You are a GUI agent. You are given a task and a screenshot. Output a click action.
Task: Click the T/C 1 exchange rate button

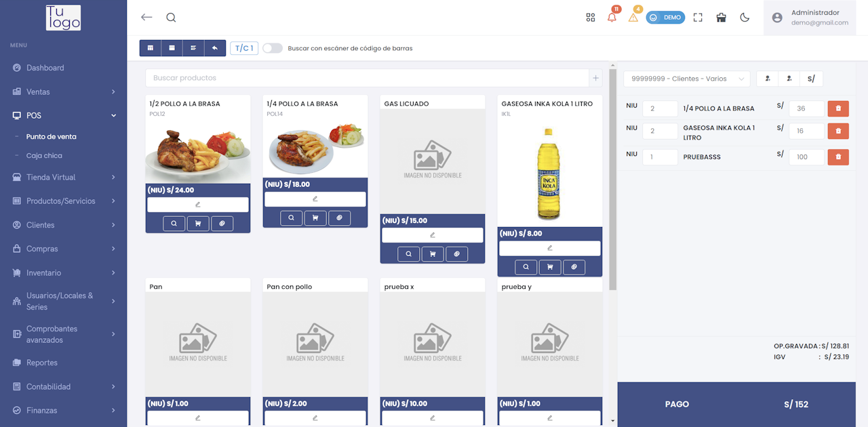click(x=244, y=48)
